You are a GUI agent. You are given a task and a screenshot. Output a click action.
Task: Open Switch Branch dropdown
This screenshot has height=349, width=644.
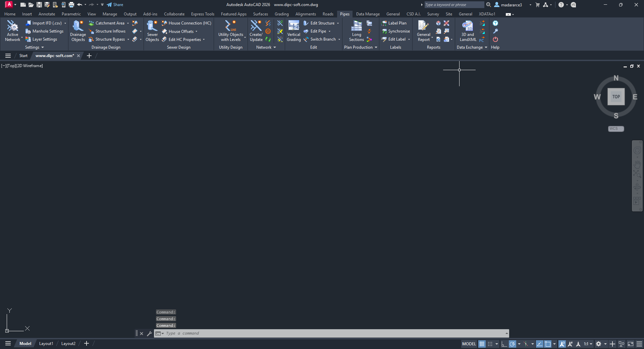pyautogui.click(x=339, y=39)
